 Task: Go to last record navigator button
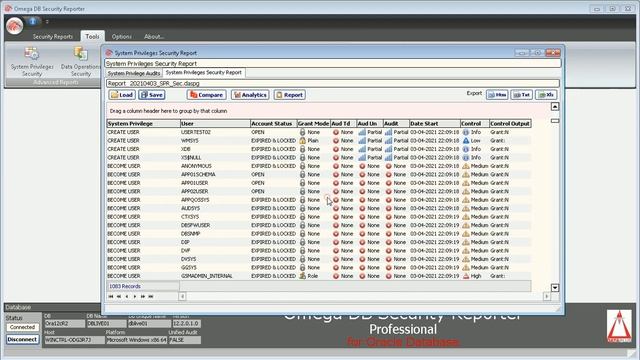pyautogui.click(x=151, y=296)
